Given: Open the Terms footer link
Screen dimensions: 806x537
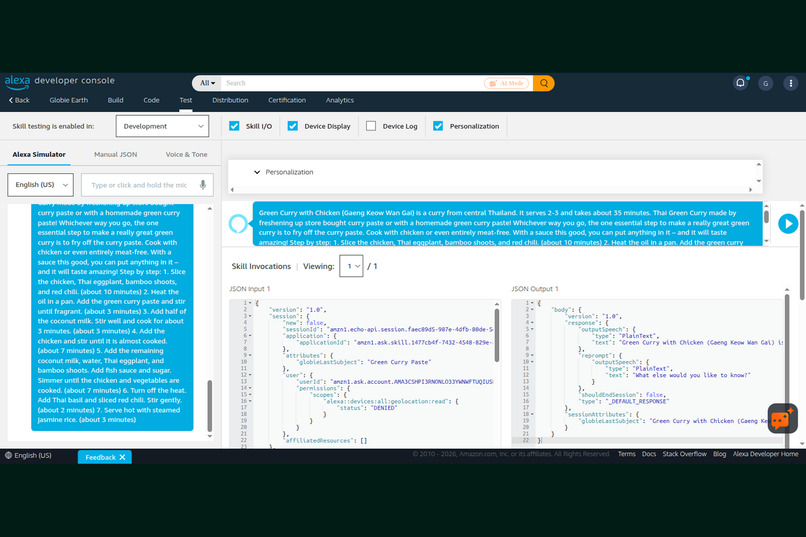Looking at the screenshot, I should pos(627,454).
